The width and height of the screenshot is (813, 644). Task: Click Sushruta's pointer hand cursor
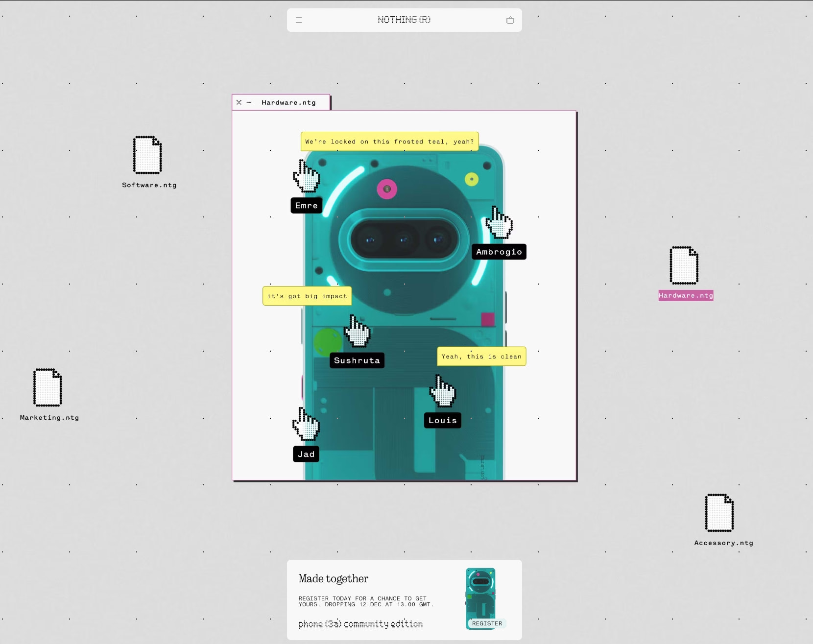[357, 331]
